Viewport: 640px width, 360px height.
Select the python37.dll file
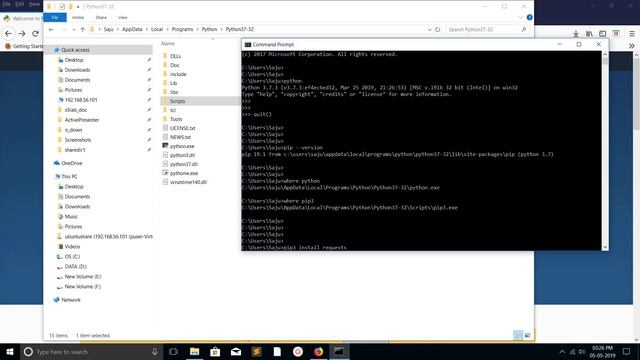tap(184, 164)
